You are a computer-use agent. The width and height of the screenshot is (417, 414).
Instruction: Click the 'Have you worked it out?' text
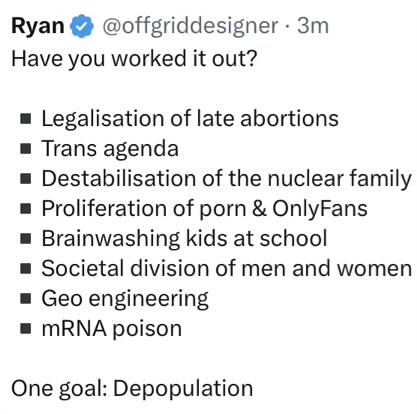[134, 59]
